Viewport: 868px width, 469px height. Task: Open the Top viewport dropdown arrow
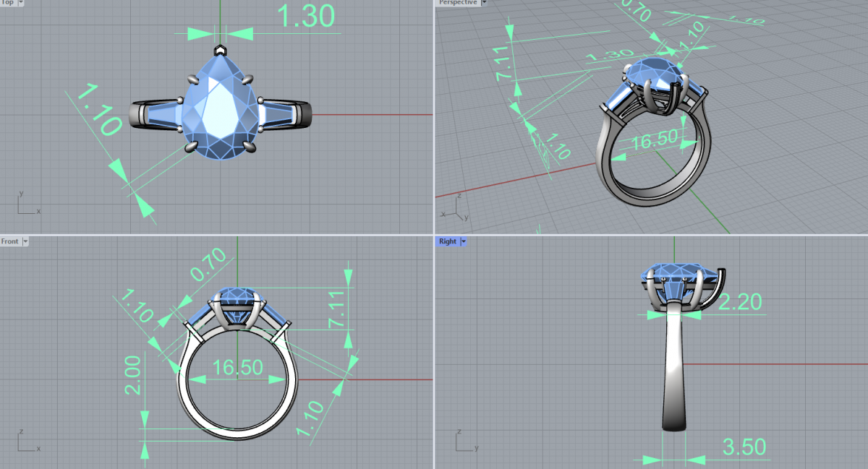(20, 3)
